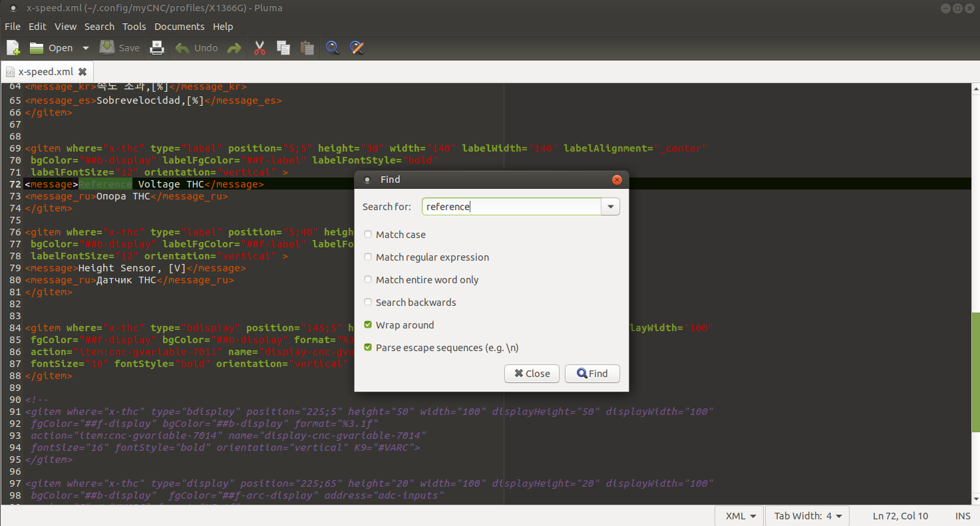
Task: Enable Match regular expression option
Action: point(369,257)
